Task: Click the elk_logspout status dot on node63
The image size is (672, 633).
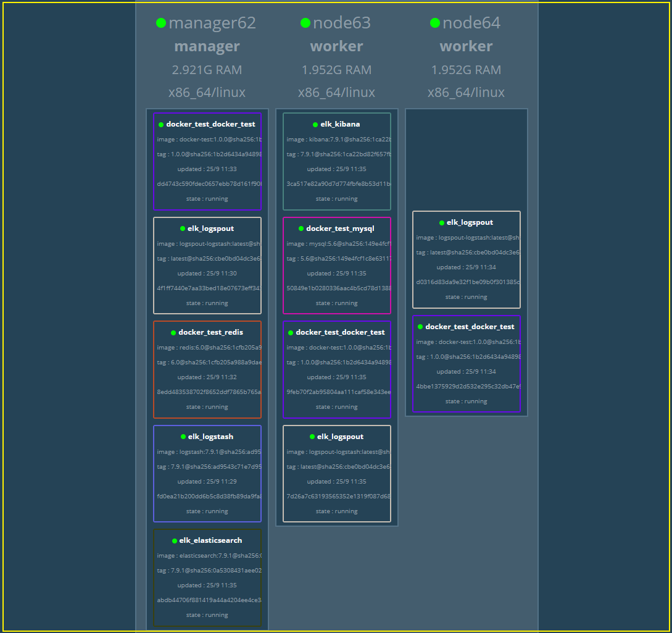Action: [x=312, y=437]
